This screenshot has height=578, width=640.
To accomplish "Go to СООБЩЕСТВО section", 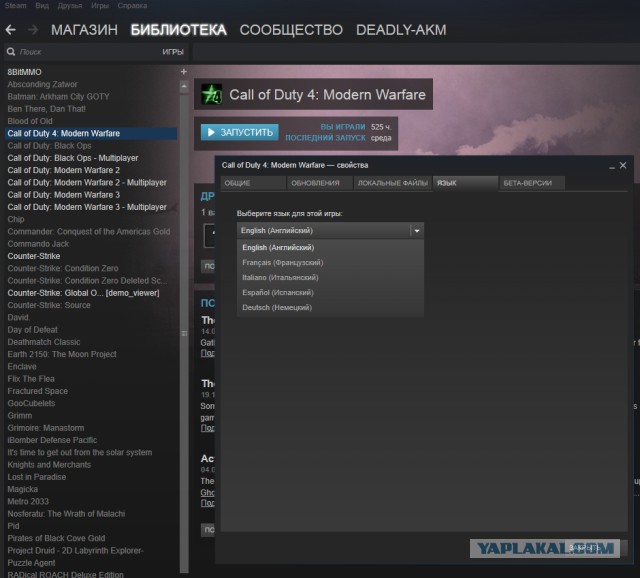I will point(291,30).
